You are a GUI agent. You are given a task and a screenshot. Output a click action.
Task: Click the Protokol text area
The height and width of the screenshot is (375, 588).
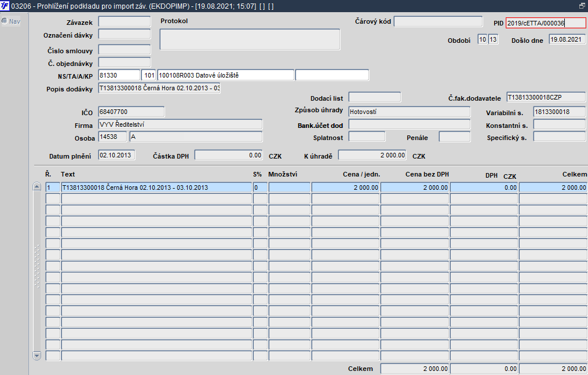point(250,39)
